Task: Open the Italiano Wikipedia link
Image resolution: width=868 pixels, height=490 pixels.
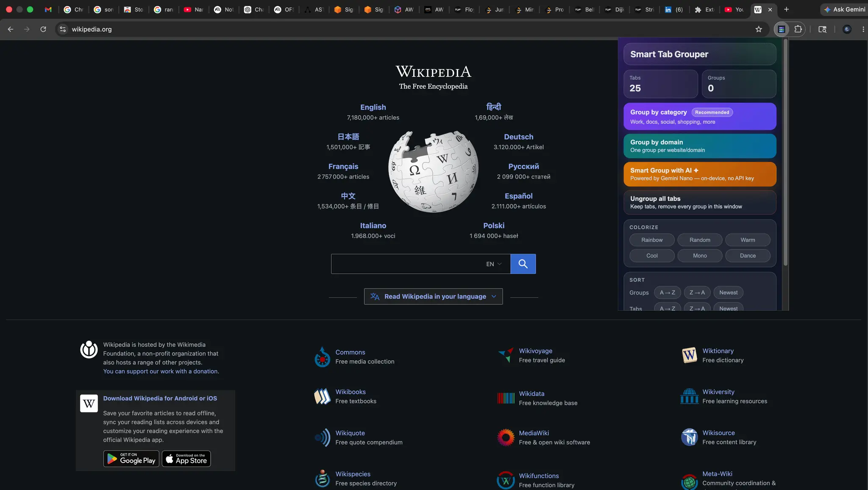Action: tap(373, 226)
